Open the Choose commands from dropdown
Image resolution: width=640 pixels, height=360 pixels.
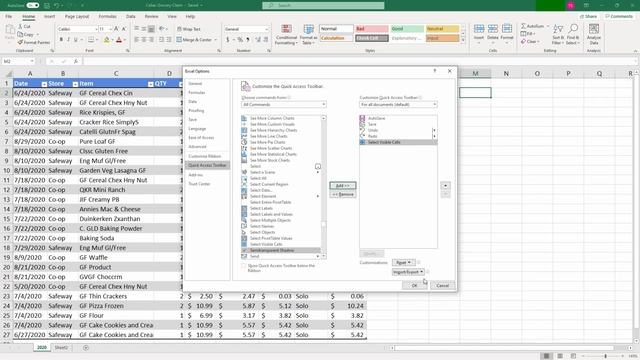pos(284,104)
